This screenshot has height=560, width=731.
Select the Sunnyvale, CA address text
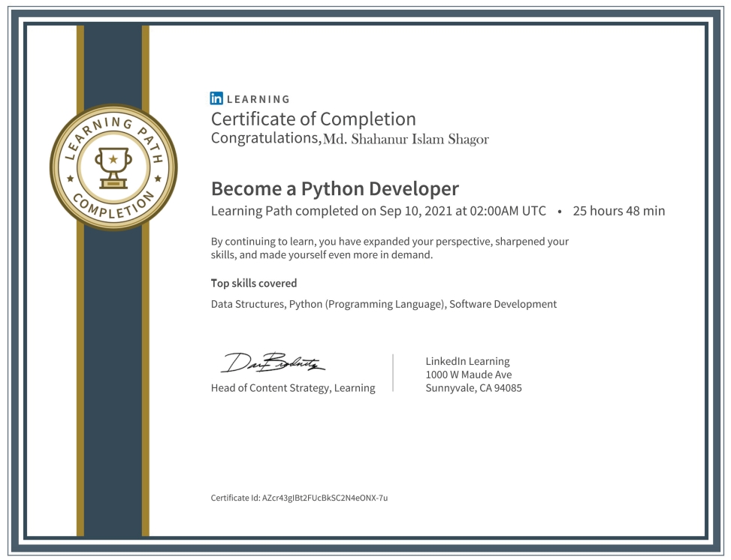coord(474,388)
